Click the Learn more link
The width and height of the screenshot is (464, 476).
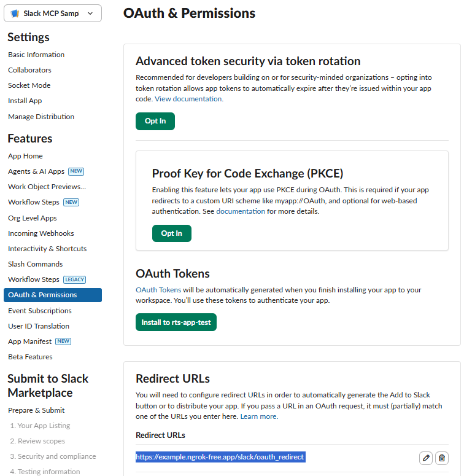tap(259, 416)
